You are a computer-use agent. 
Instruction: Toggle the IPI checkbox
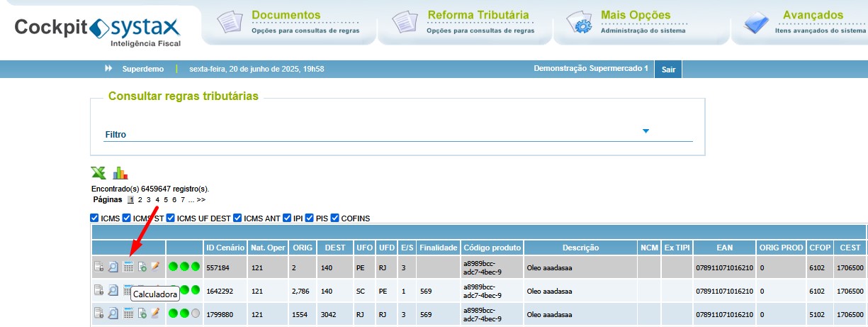click(288, 218)
